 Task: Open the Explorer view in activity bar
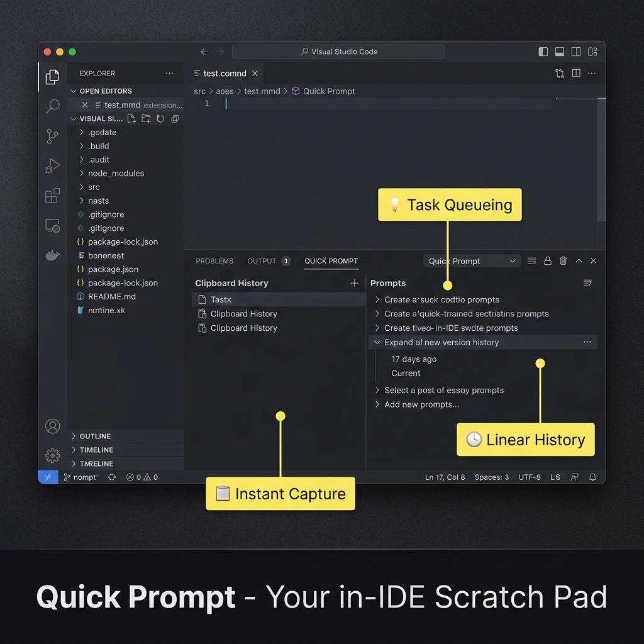point(52,77)
